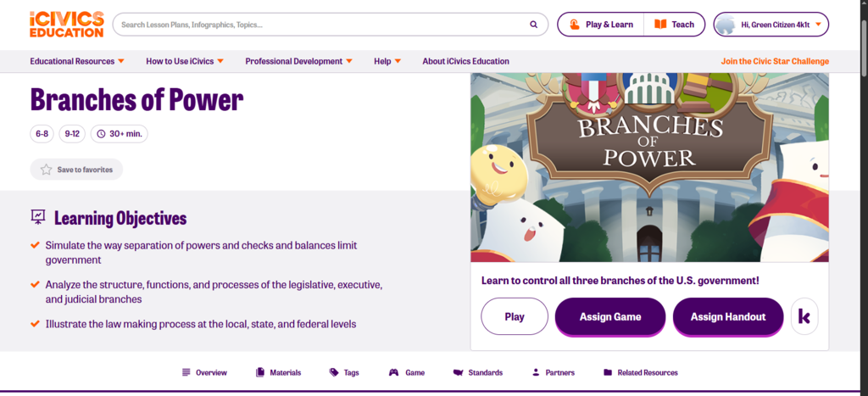Click the Game controller icon
868x396 pixels.
pos(393,373)
